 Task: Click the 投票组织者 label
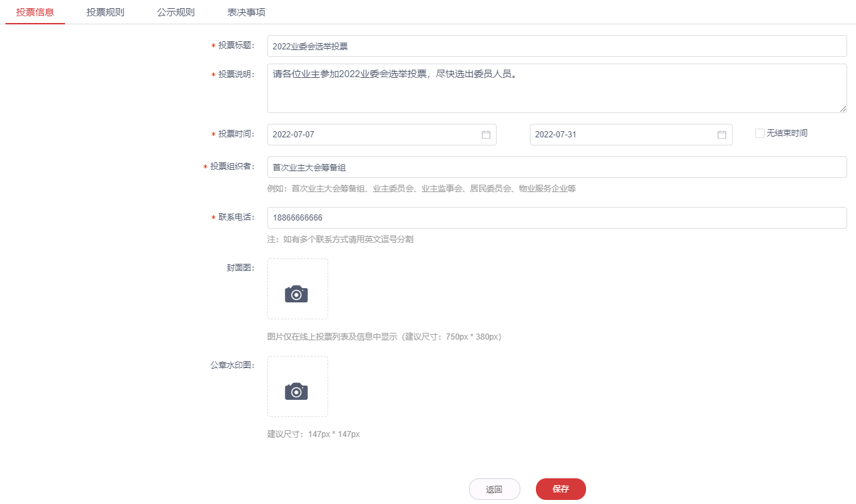tap(232, 166)
